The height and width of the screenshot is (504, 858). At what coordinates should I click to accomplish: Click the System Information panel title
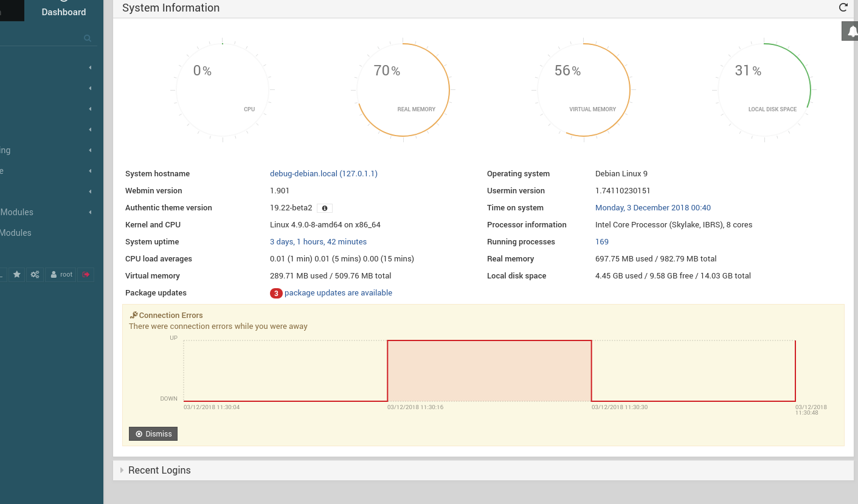tap(171, 8)
